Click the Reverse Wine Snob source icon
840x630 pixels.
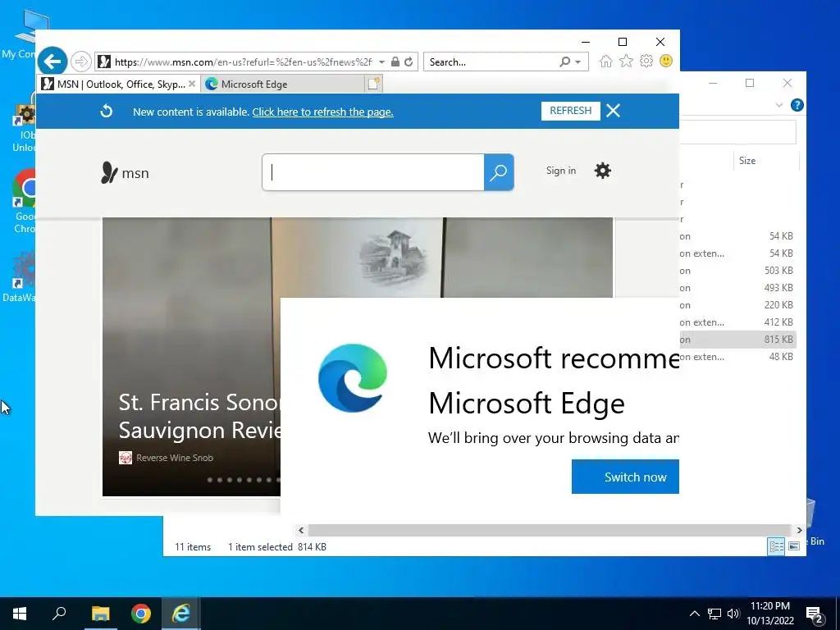click(x=126, y=458)
